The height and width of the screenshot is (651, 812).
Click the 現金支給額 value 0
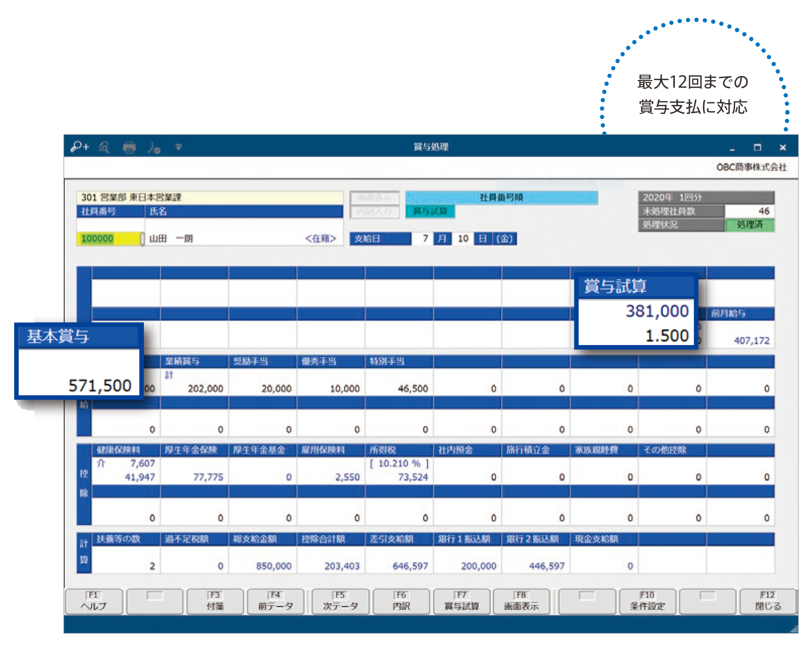630,566
